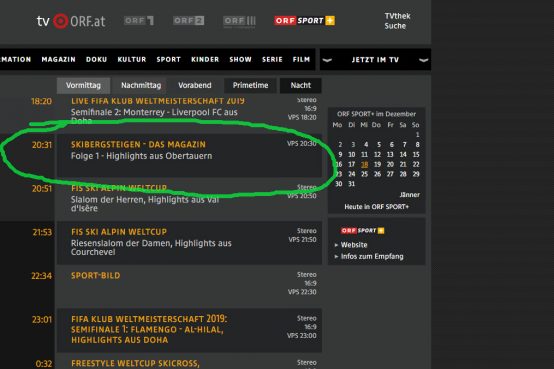Open the TVthek link
Screen dimensions: 554x369
[x=397, y=16]
